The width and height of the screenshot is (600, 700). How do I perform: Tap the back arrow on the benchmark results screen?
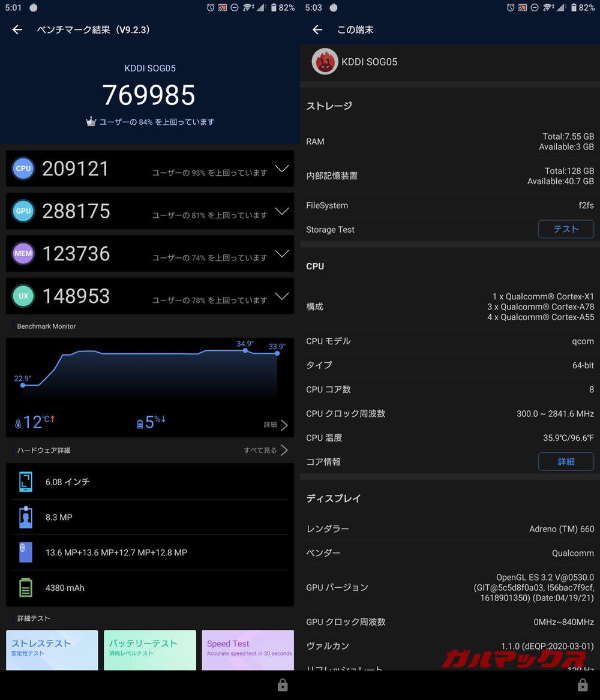(17, 29)
